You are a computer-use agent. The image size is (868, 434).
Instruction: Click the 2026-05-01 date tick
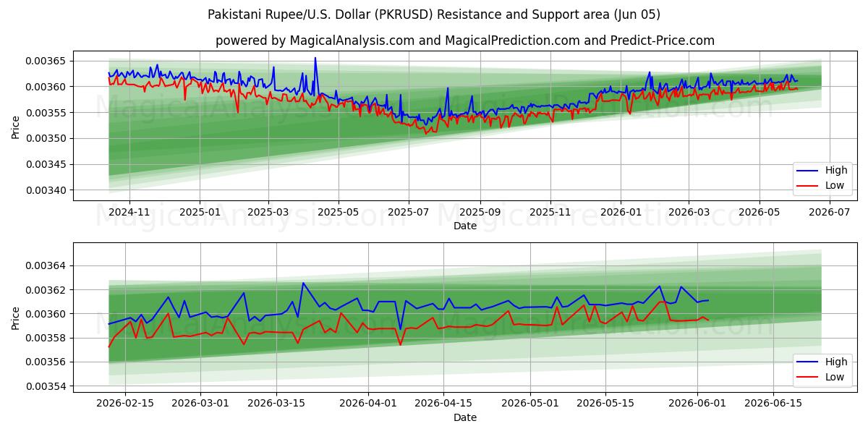pyautogui.click(x=530, y=404)
